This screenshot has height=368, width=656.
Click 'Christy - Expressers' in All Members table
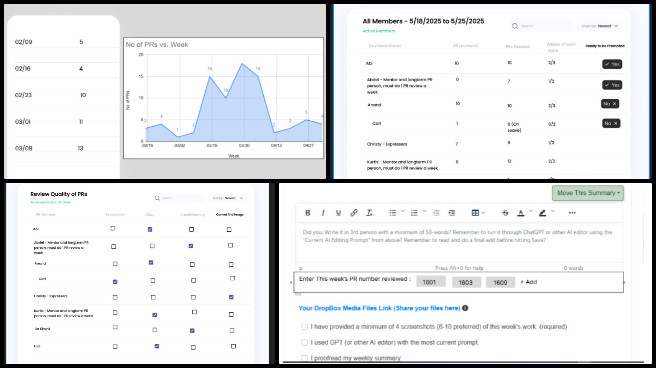click(x=387, y=144)
